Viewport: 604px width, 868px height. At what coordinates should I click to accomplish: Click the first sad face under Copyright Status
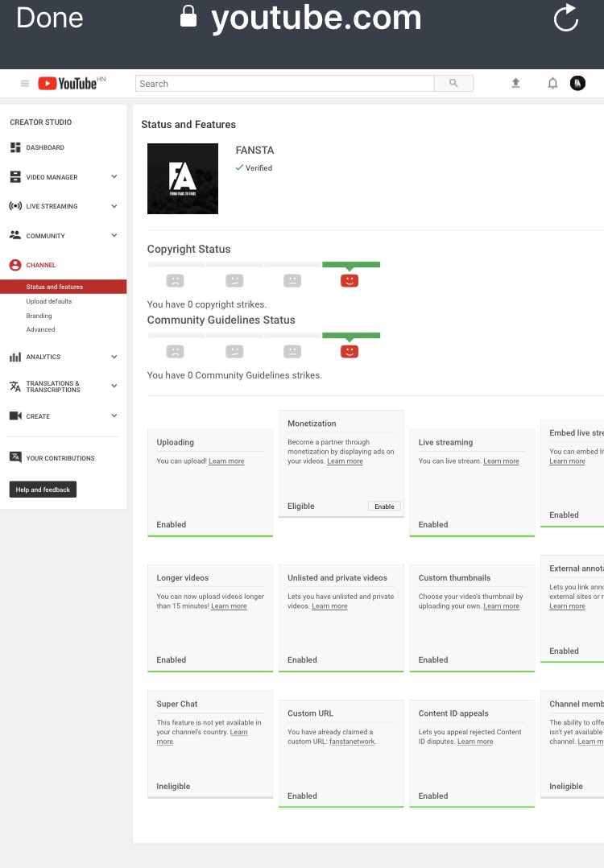pyautogui.click(x=175, y=281)
